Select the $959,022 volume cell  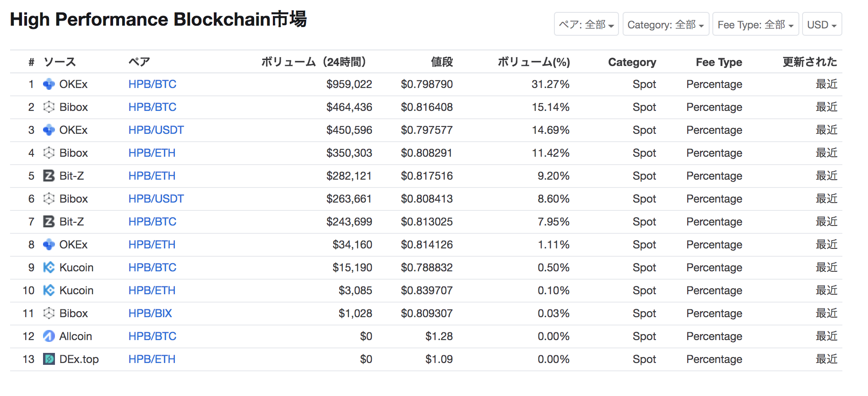pos(349,84)
